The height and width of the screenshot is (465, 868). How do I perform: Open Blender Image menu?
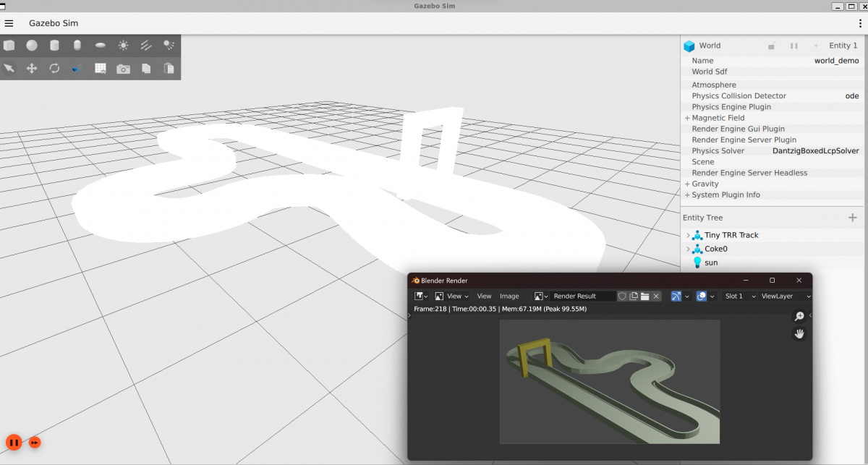click(509, 296)
